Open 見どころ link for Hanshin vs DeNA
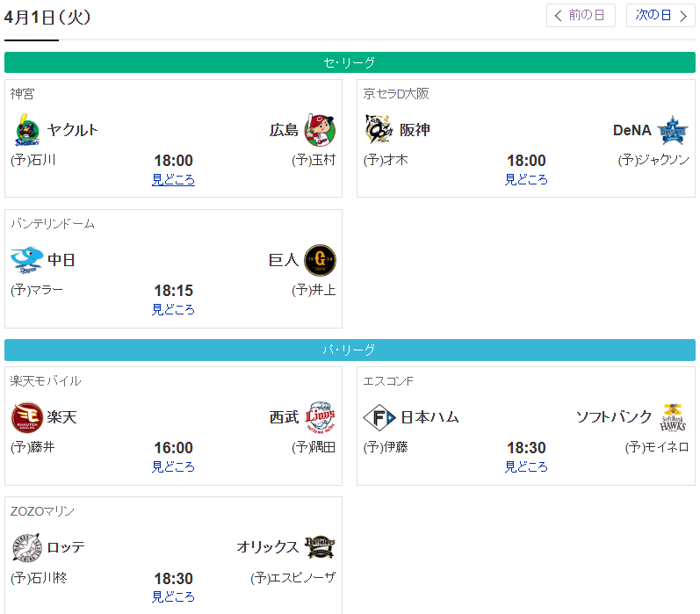700x614 pixels. [526, 180]
